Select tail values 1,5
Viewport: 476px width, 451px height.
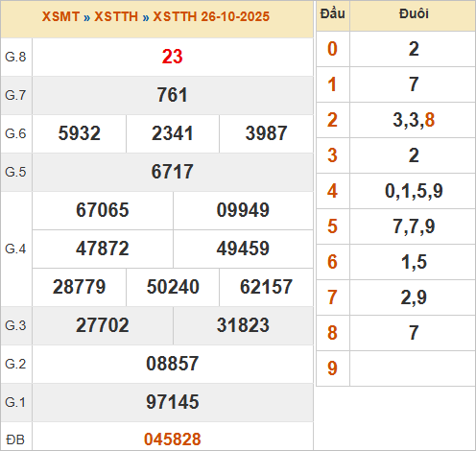414,262
